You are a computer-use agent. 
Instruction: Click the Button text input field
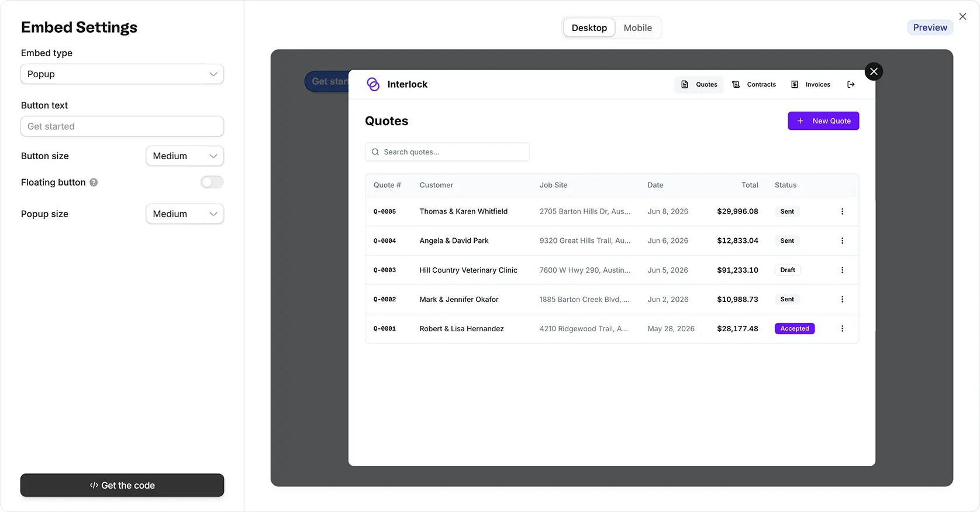tap(122, 126)
